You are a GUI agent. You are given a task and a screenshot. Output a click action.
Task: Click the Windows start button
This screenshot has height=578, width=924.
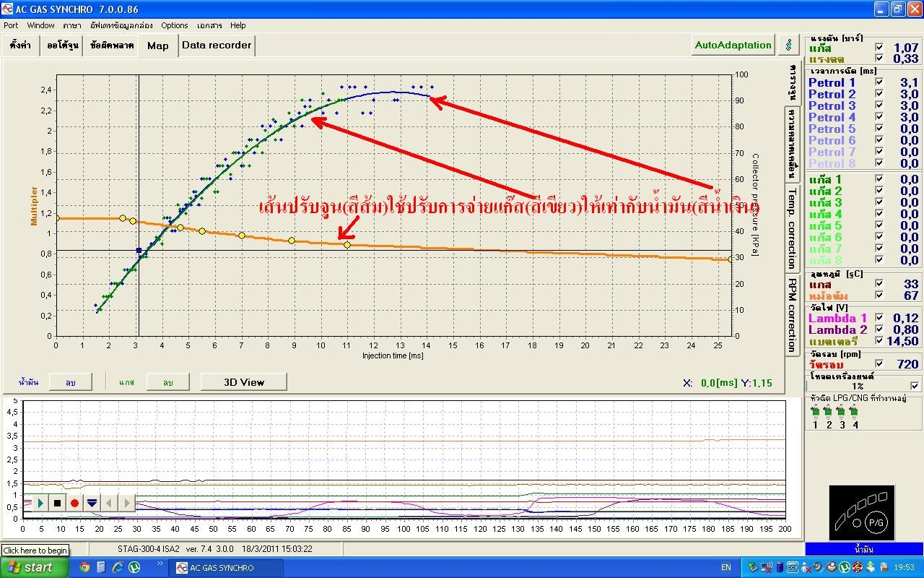(x=35, y=567)
